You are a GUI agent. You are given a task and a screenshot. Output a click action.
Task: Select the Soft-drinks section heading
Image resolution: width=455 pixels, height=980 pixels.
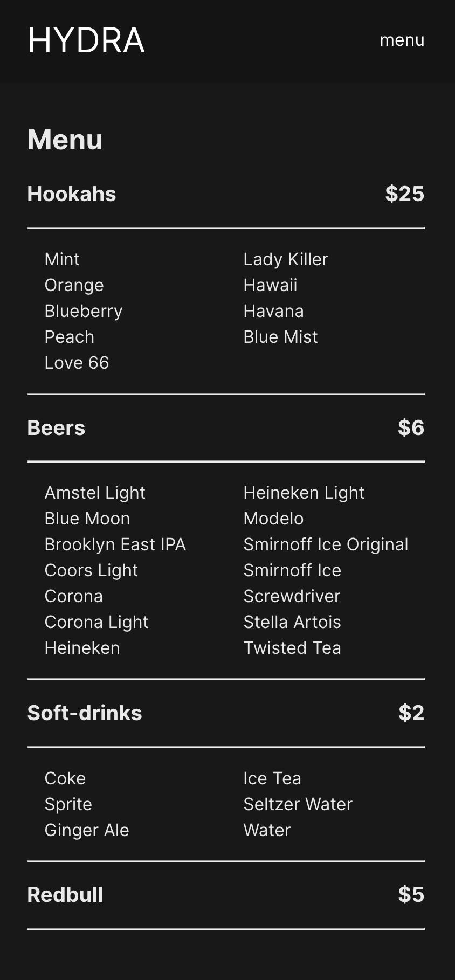point(85,713)
